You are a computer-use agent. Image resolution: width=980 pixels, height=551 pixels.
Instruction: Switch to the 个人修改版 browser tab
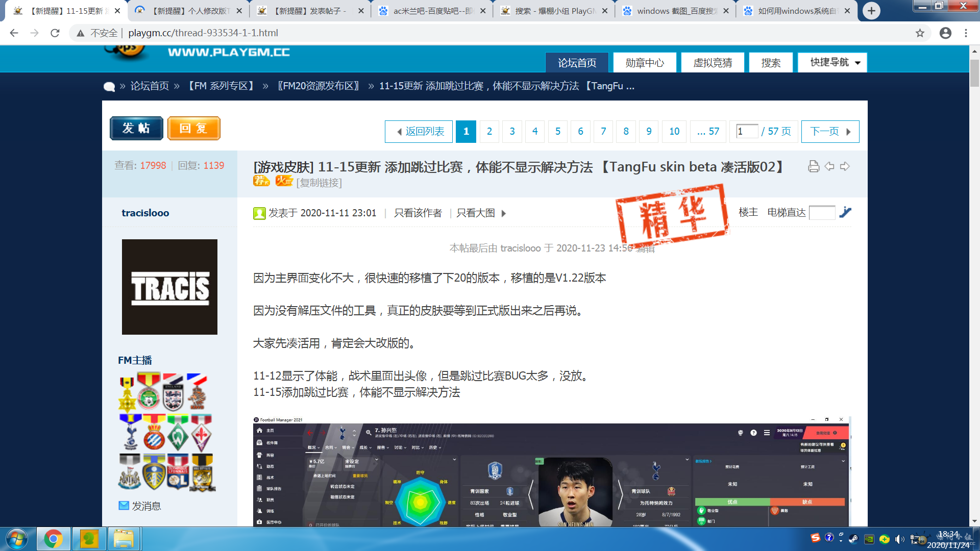coord(188,11)
